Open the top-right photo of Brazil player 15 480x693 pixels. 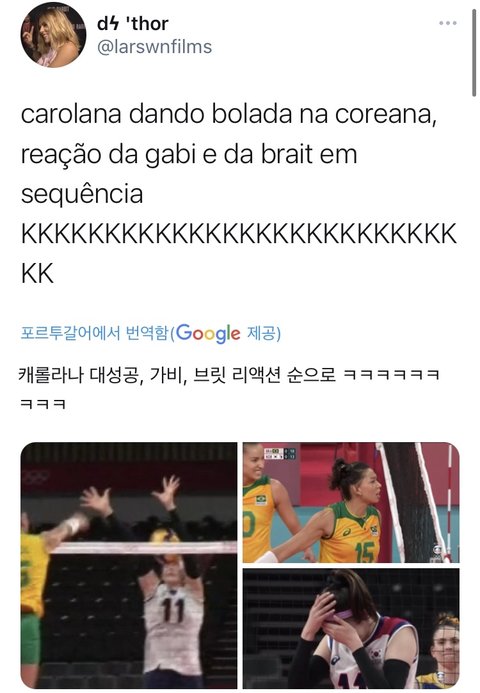click(x=351, y=503)
